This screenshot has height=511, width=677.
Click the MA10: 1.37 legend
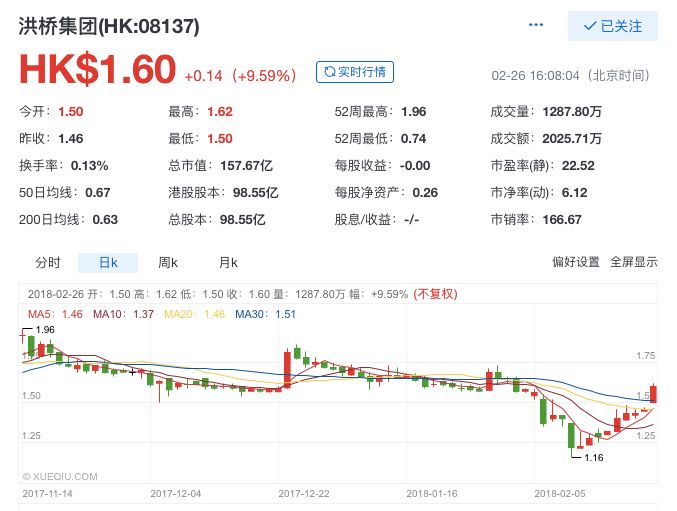123,314
